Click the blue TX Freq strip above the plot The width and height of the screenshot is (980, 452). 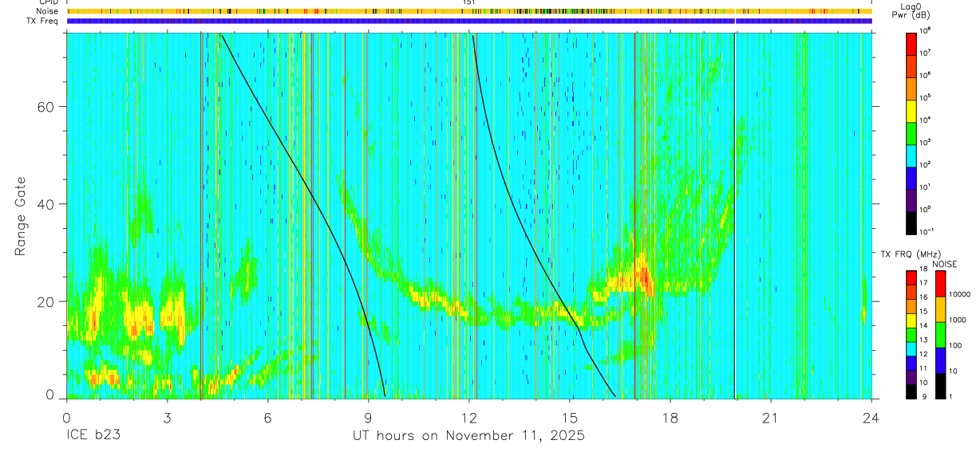(469, 22)
